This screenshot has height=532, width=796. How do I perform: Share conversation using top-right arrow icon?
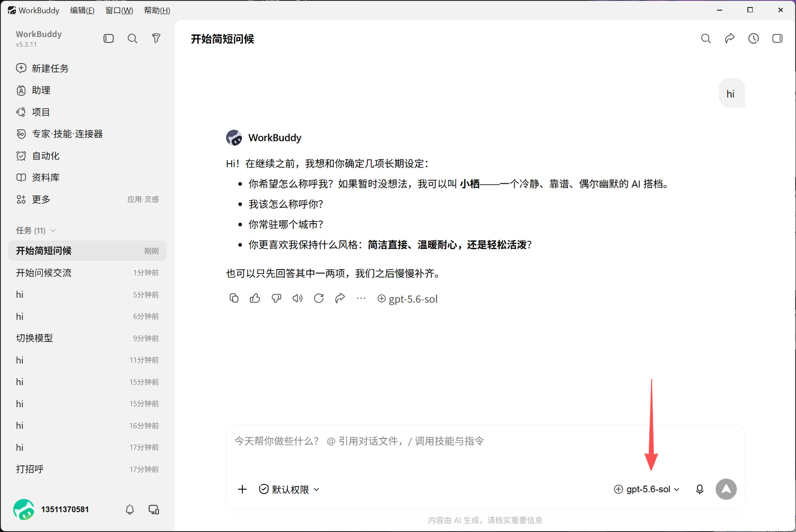[730, 38]
